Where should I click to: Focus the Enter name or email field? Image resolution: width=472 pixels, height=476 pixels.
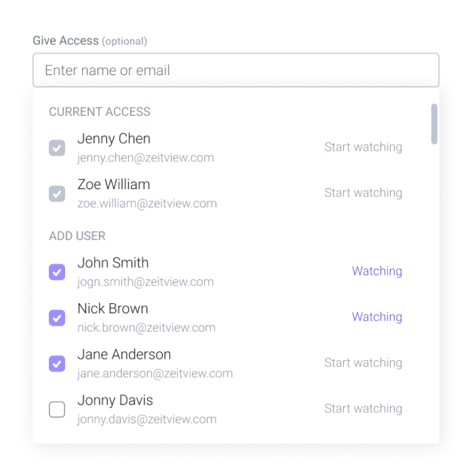coord(236,70)
